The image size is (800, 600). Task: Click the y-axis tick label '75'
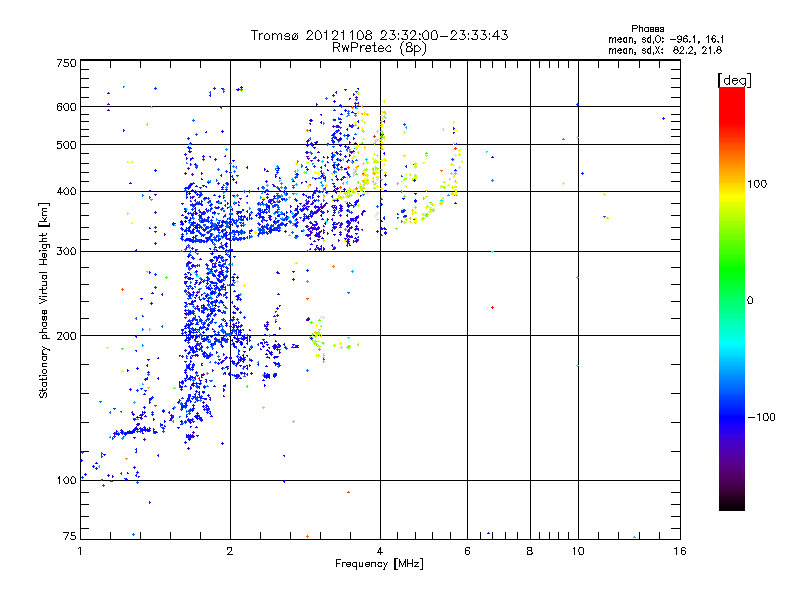(x=70, y=536)
